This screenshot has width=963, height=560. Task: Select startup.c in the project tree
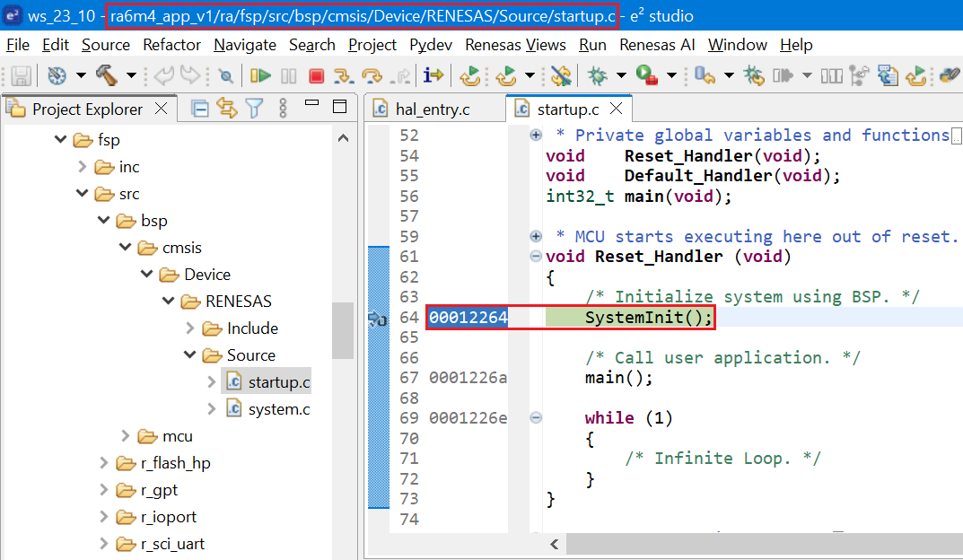(279, 382)
